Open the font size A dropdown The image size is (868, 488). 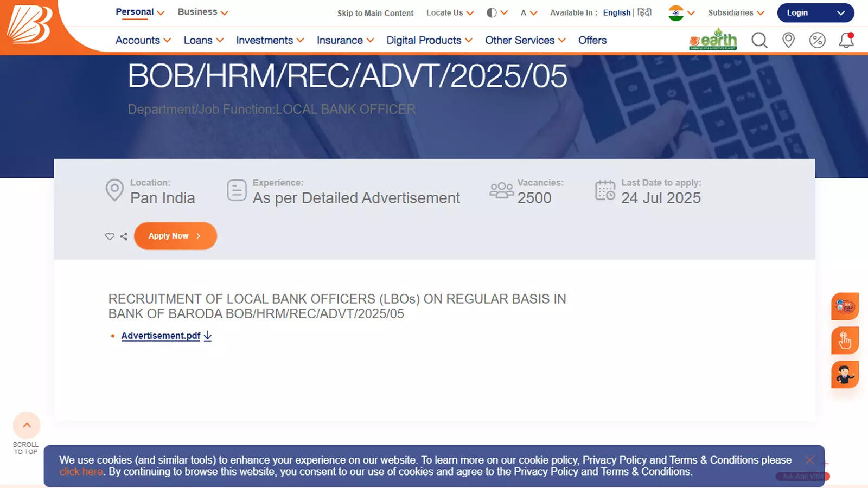point(528,12)
